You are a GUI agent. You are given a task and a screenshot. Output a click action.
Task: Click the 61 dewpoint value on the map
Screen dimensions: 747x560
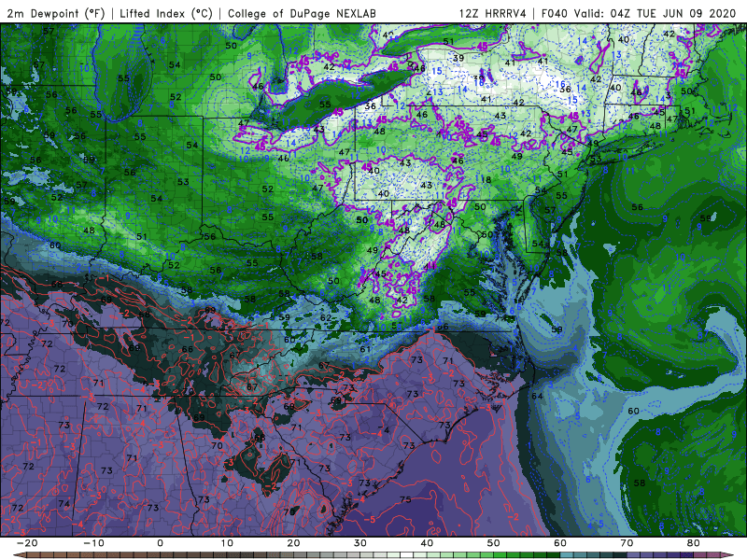click(365, 349)
